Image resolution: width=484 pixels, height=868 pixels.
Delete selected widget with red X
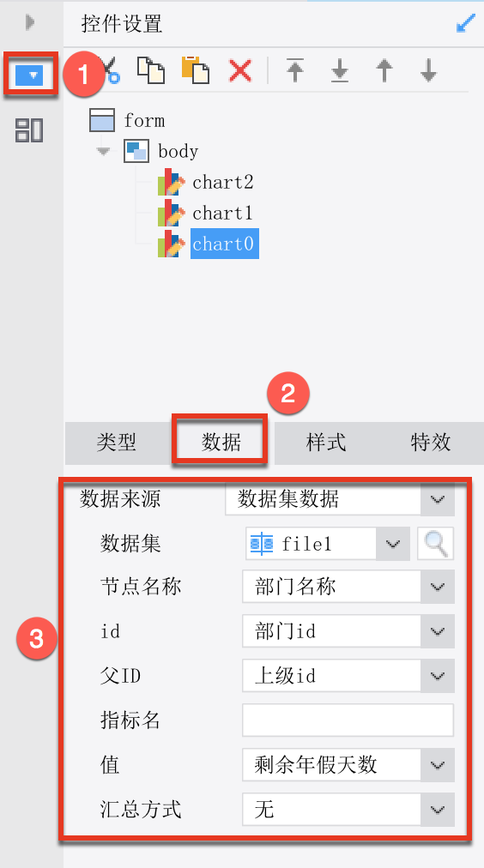pyautogui.click(x=240, y=71)
